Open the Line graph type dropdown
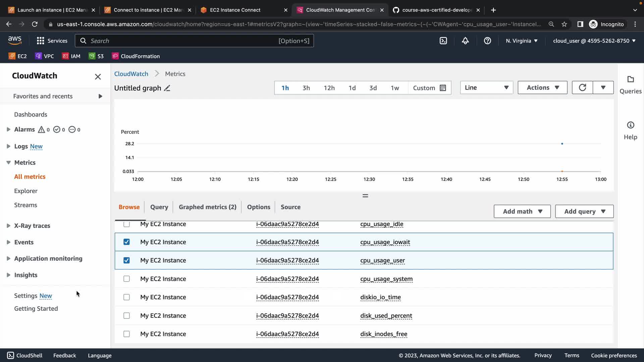The width and height of the screenshot is (644, 362). (x=486, y=87)
